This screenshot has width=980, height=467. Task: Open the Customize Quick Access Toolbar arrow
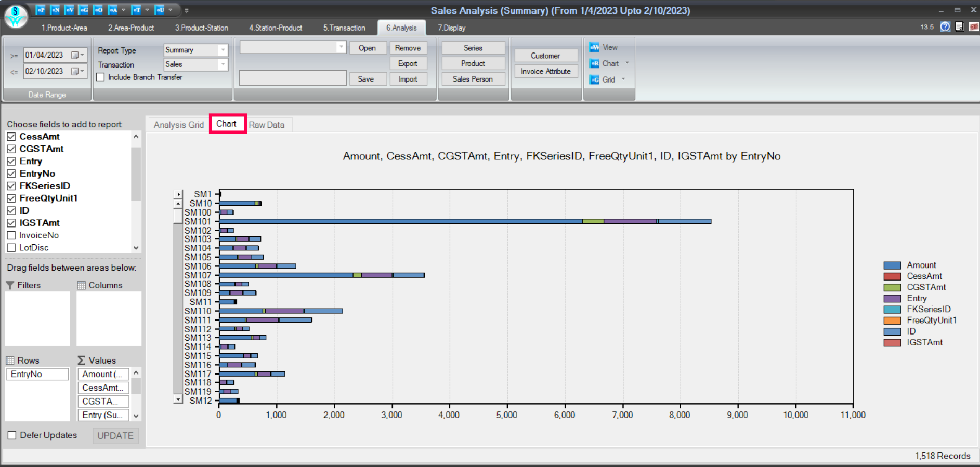(187, 10)
